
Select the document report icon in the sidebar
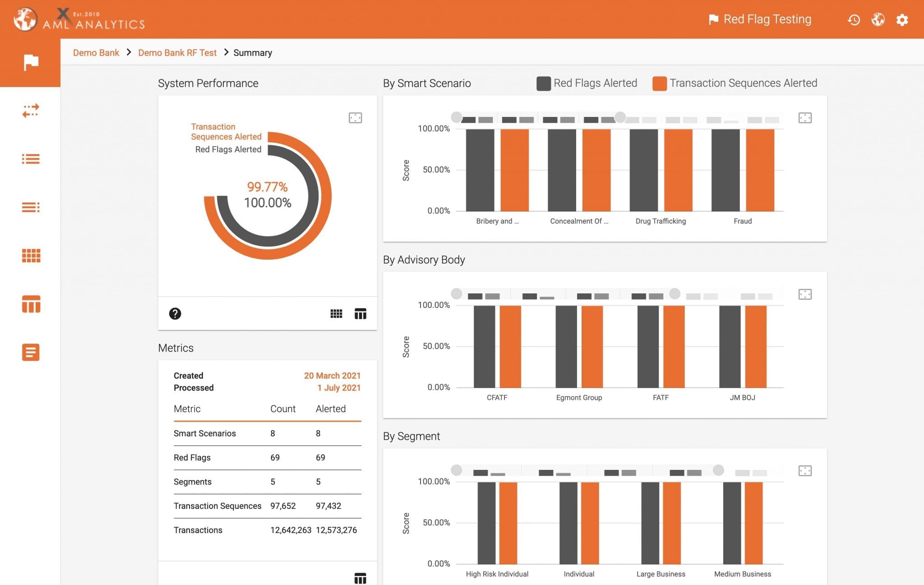pos(30,353)
